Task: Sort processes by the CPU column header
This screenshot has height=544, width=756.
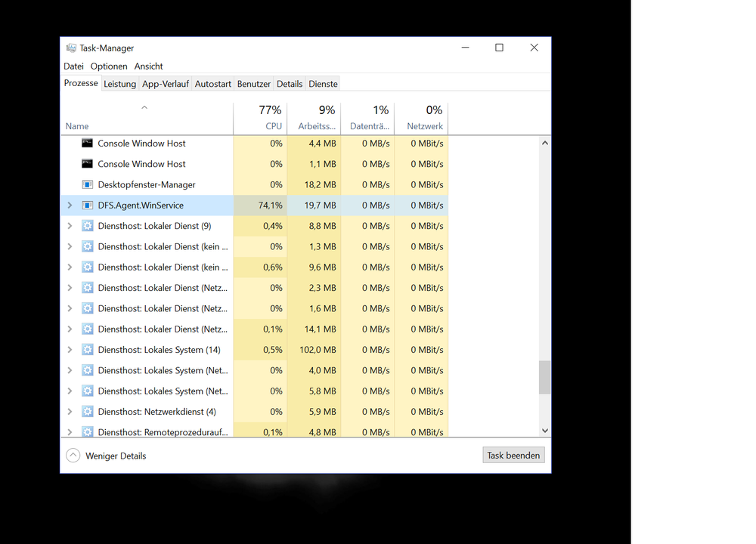Action: click(x=260, y=119)
